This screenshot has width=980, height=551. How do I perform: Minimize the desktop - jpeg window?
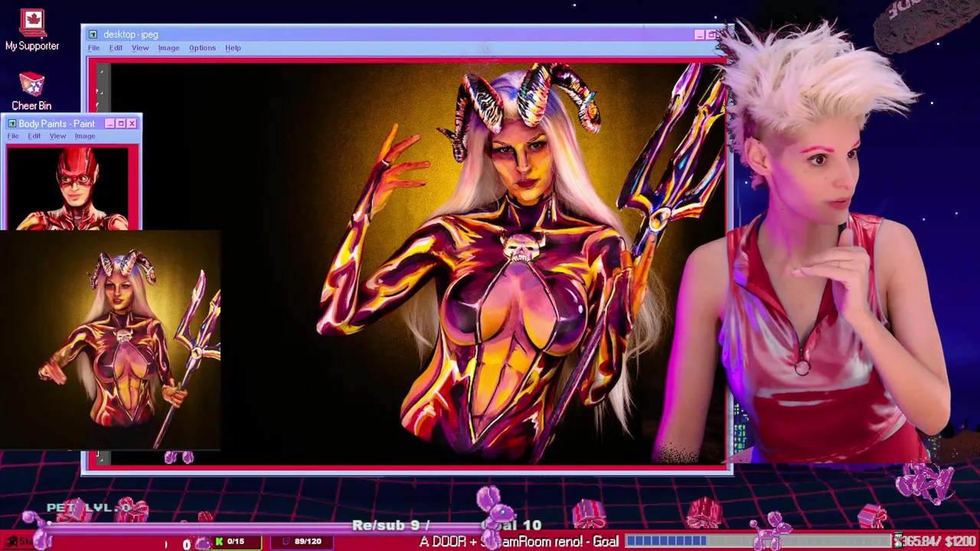699,34
